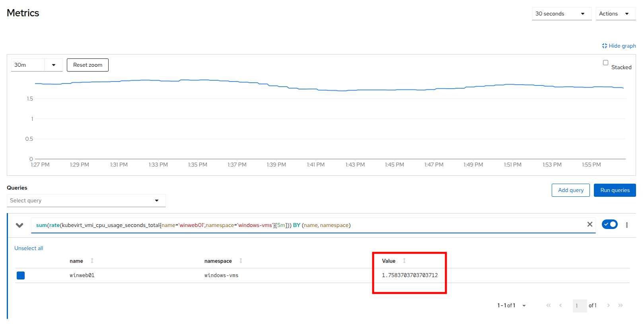The width and height of the screenshot is (644, 324).
Task: Sort table by name column icon
Action: tap(92, 261)
